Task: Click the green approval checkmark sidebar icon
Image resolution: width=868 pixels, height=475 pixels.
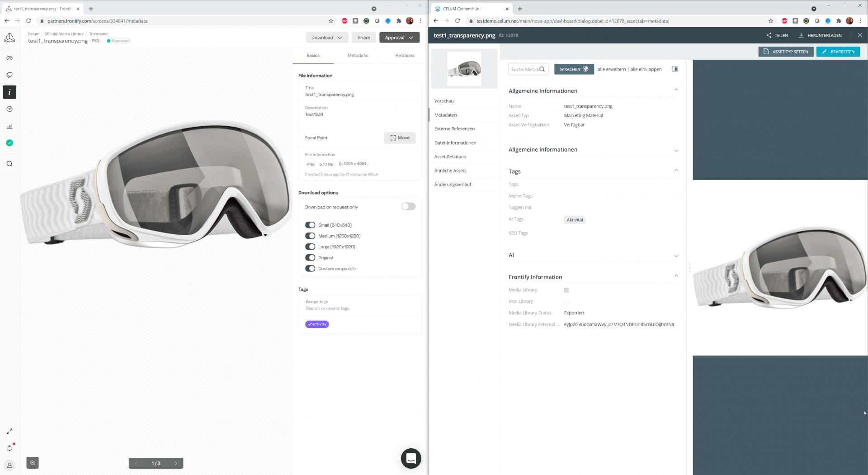Action: (9, 142)
